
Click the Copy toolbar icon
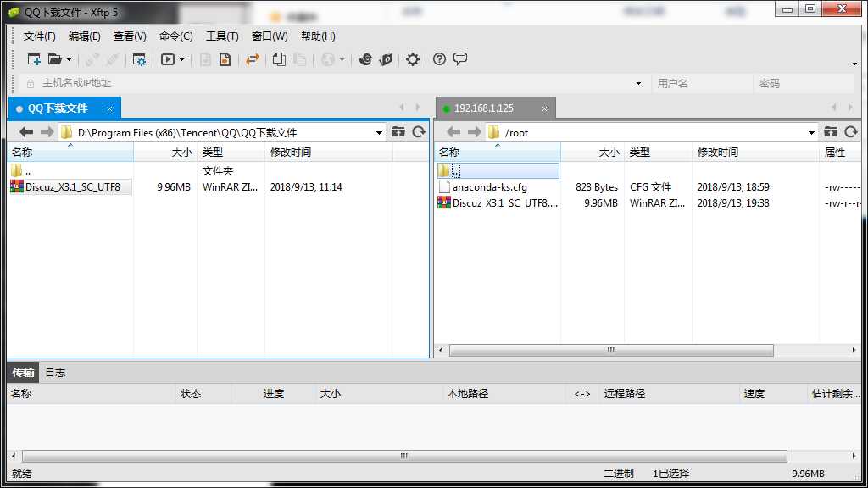click(279, 59)
